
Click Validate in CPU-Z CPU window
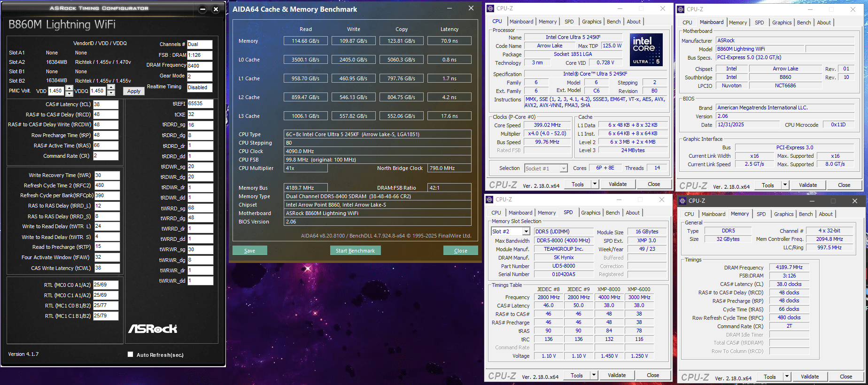618,184
